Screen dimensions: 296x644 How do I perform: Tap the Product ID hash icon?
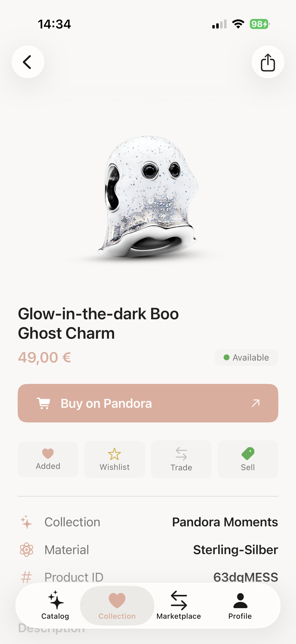(x=26, y=577)
